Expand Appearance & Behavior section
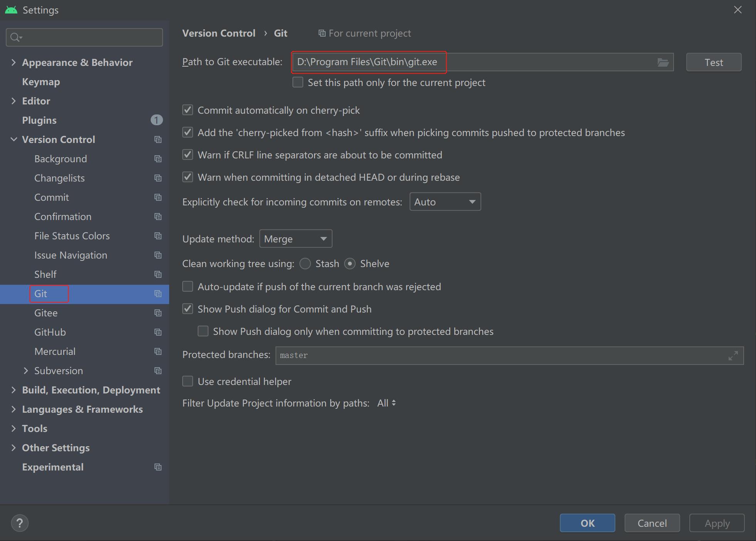The width and height of the screenshot is (756, 541). point(13,62)
